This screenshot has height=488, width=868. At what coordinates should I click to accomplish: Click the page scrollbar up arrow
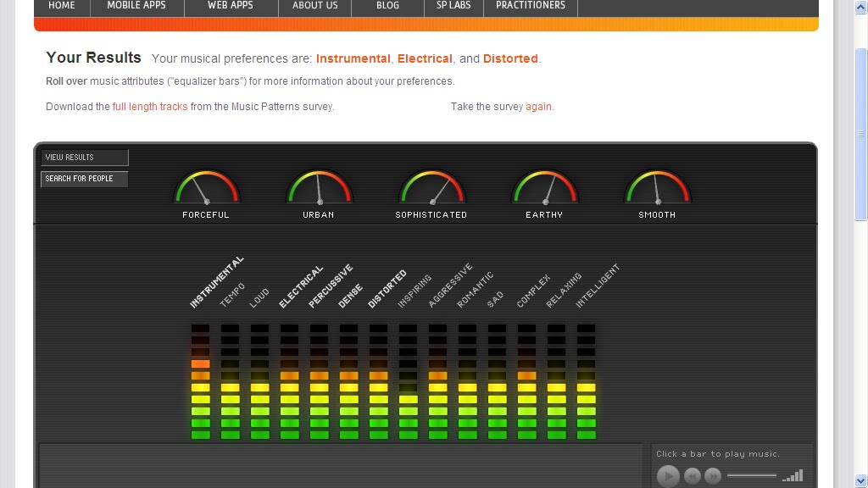click(x=861, y=7)
